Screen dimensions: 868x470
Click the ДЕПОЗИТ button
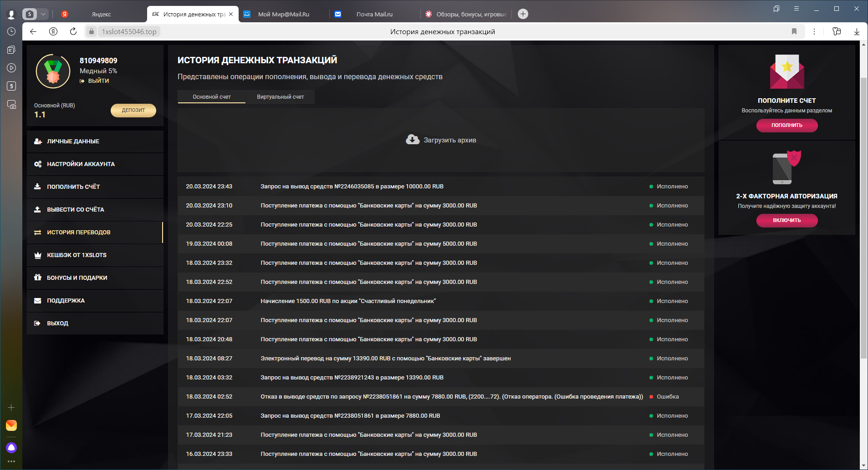point(133,110)
